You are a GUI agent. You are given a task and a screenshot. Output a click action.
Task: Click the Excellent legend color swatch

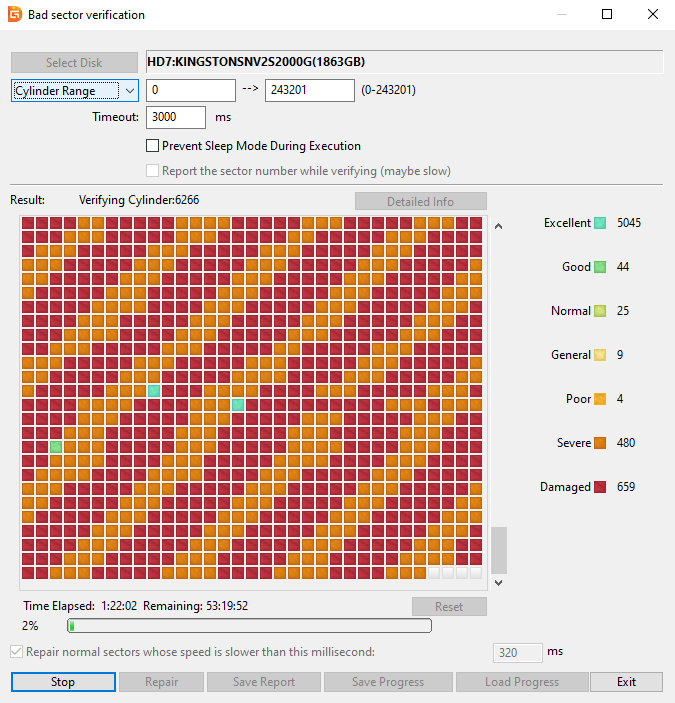coord(600,223)
